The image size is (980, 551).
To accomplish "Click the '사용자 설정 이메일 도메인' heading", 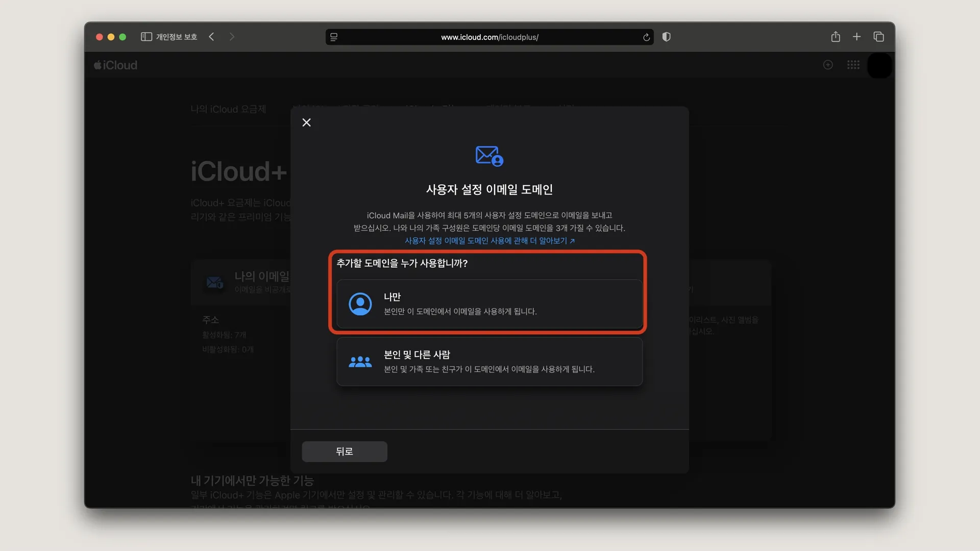I will click(489, 190).
